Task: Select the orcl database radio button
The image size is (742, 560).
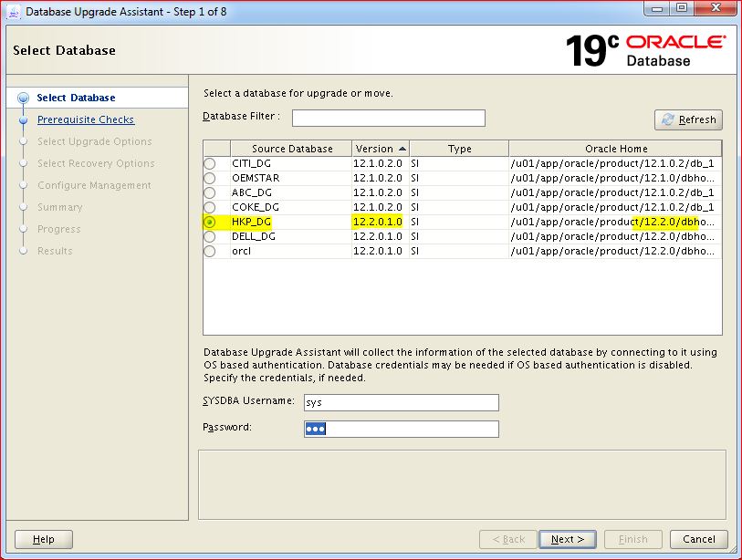Action: 210,251
